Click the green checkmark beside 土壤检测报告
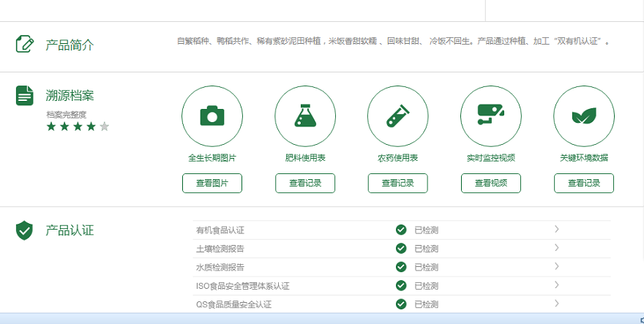This screenshot has height=324, width=644. pyautogui.click(x=401, y=248)
